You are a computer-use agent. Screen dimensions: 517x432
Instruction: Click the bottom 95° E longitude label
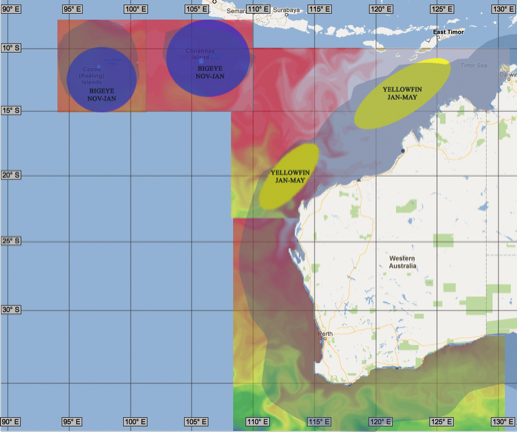(x=72, y=422)
